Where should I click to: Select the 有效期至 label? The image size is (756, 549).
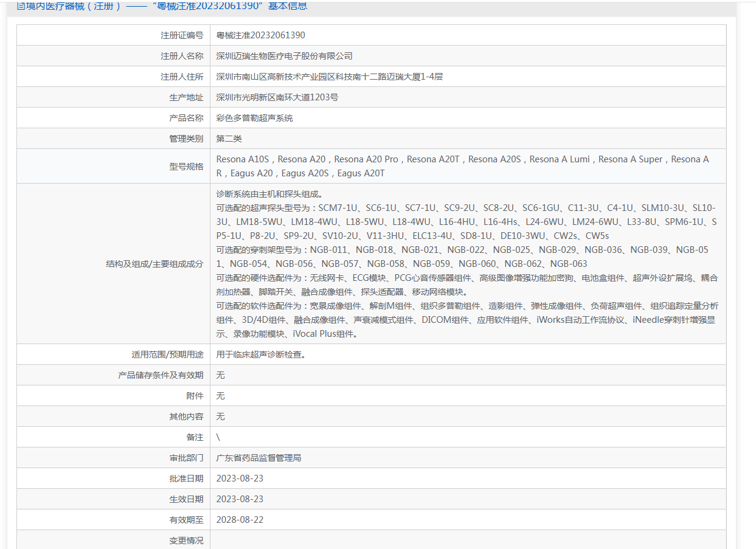click(x=186, y=520)
